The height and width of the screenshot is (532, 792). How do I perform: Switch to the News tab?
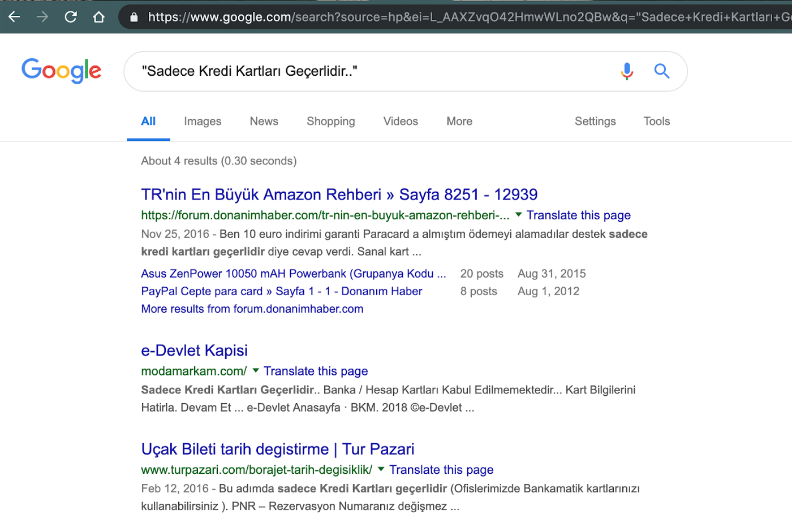coord(264,121)
